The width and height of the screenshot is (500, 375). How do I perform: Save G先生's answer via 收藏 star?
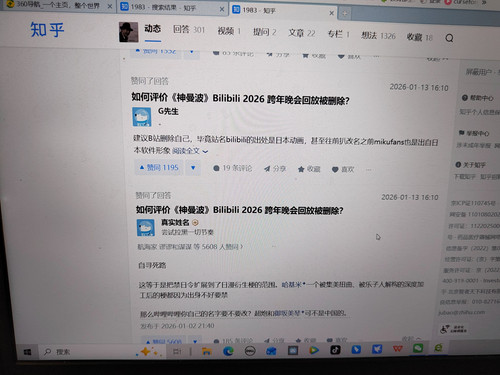point(309,169)
